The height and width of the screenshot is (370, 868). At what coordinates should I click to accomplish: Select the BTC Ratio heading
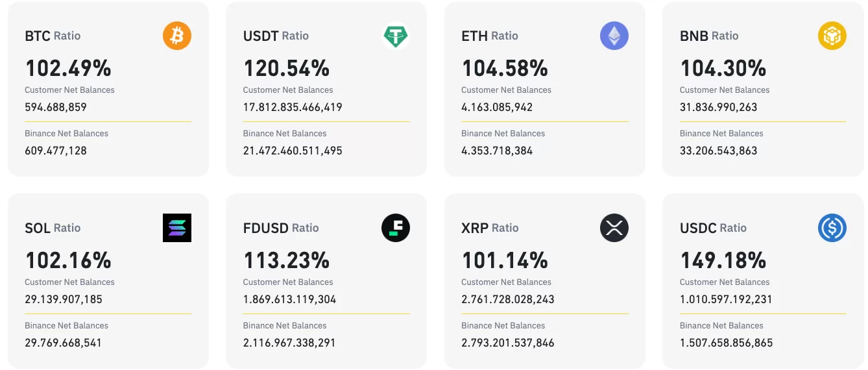pyautogui.click(x=53, y=36)
